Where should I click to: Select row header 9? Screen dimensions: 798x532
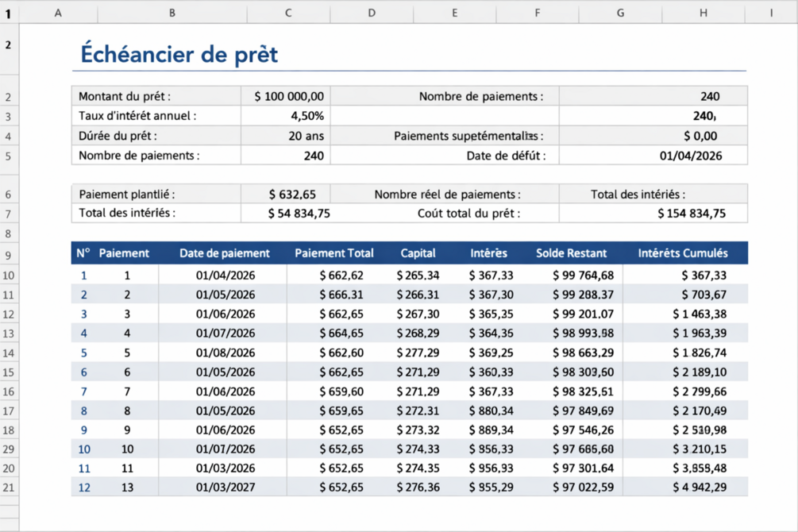(x=9, y=255)
